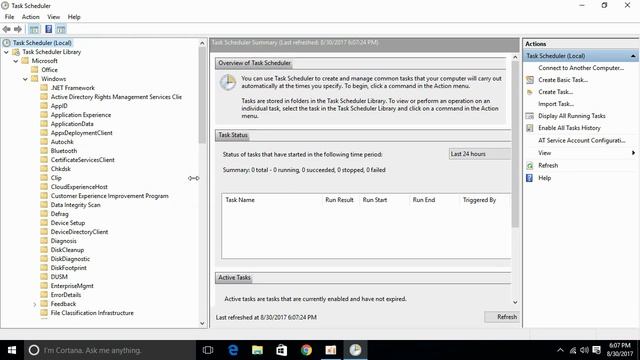This screenshot has height=360, width=640.
Task: Collapse the Task Status section header
Action: pyautogui.click(x=233, y=135)
